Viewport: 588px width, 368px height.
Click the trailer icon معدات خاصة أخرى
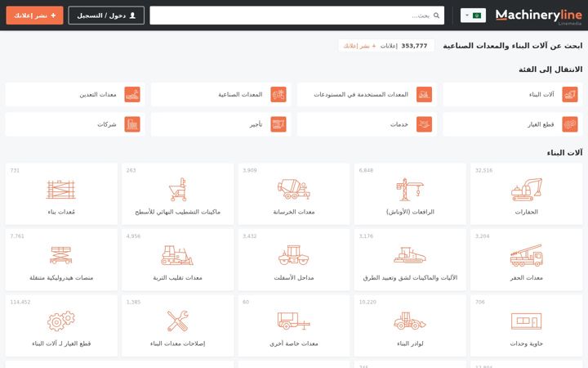(x=294, y=321)
